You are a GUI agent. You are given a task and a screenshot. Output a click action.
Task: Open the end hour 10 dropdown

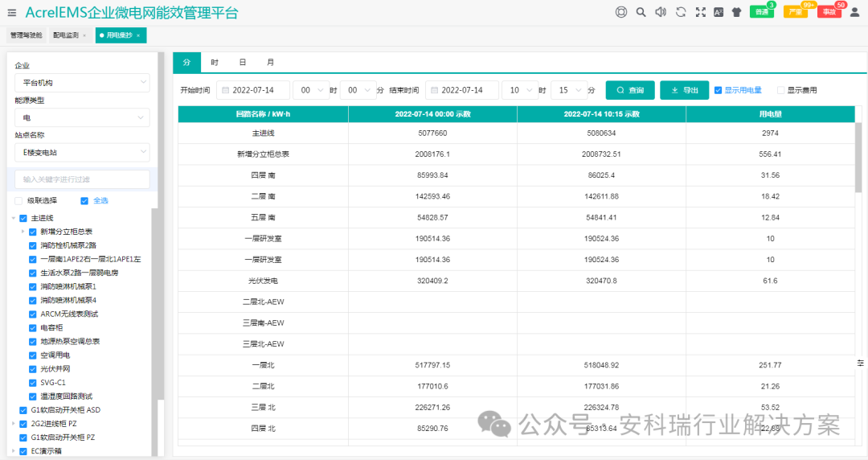[x=520, y=90]
